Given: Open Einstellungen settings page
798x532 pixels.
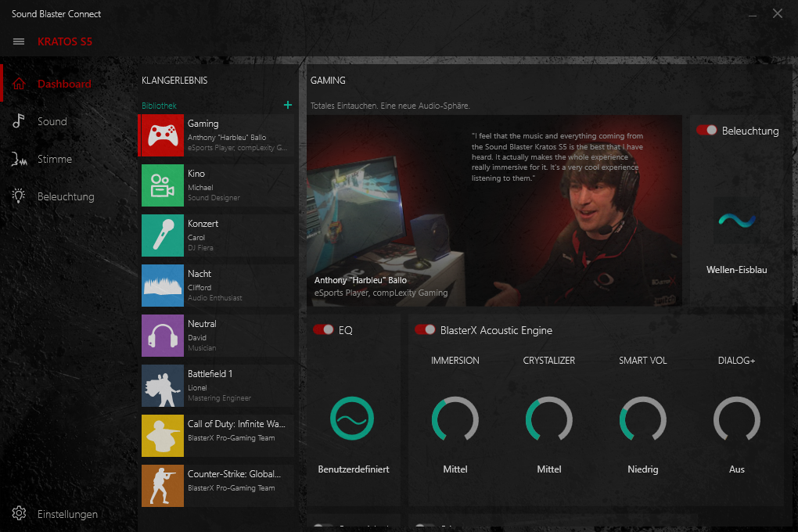Looking at the screenshot, I should 69,514.
